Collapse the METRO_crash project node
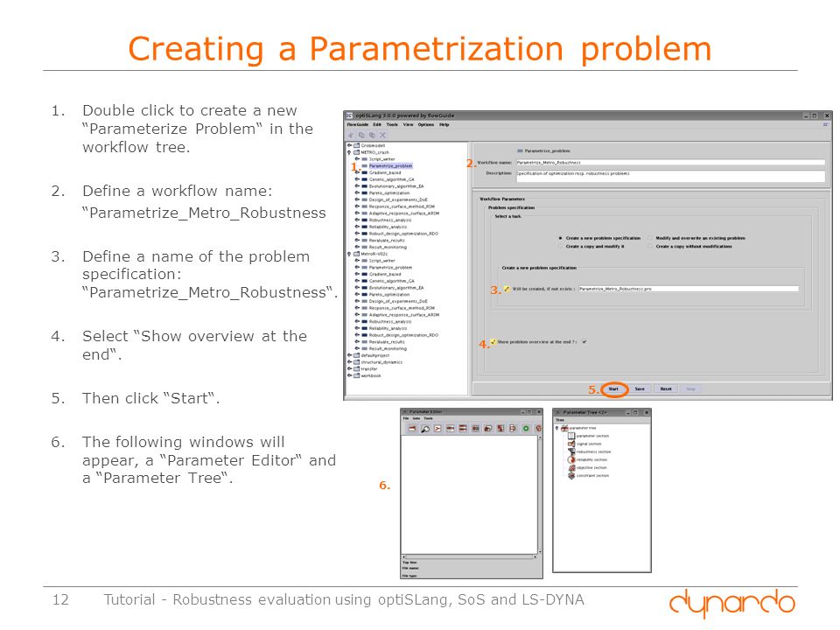 tap(350, 152)
